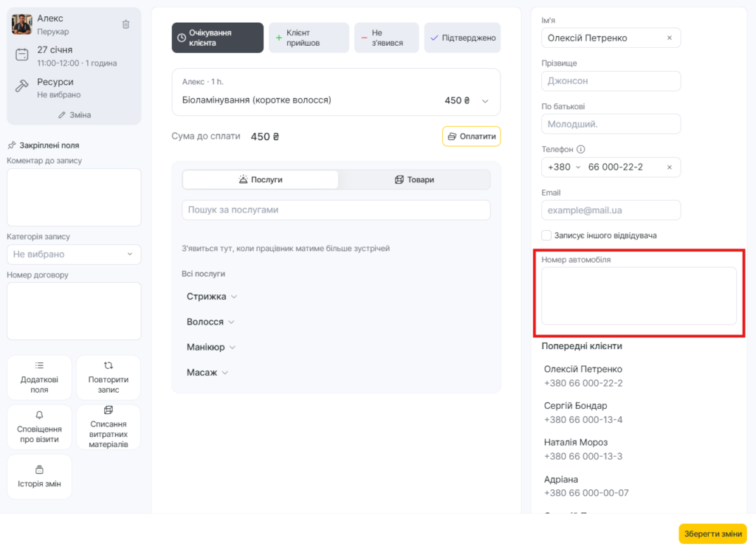756x549 pixels.
Task: Click the Оплатити button
Action: pyautogui.click(x=471, y=137)
